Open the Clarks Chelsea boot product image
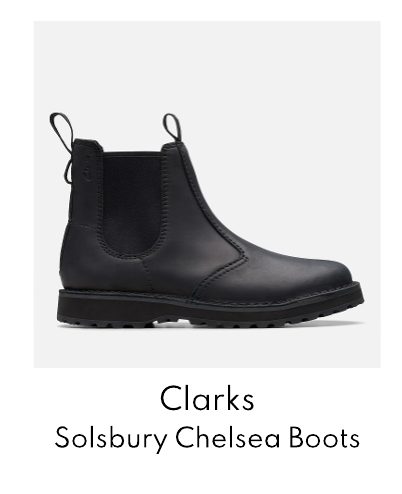Viewport: 402px width, 494px height. (207, 194)
